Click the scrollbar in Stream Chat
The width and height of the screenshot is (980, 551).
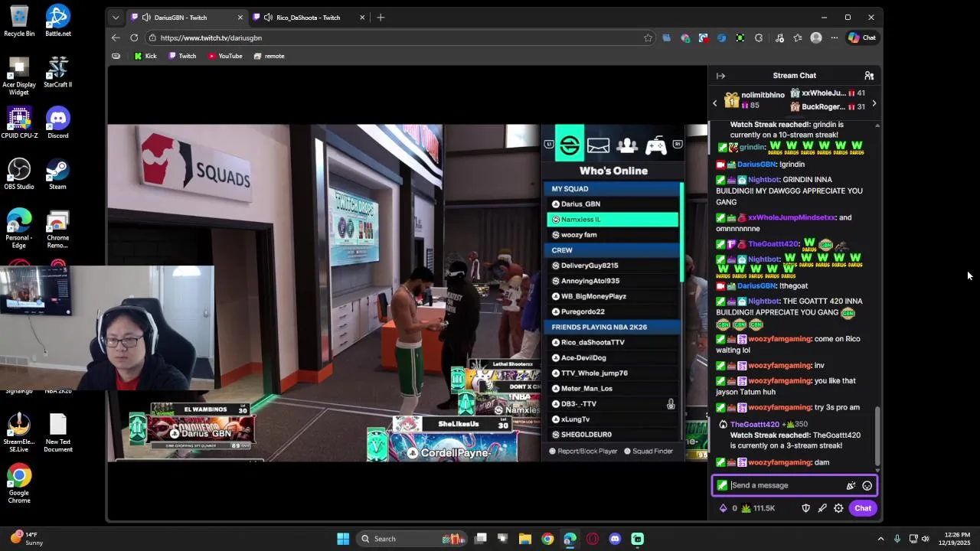[877, 436]
